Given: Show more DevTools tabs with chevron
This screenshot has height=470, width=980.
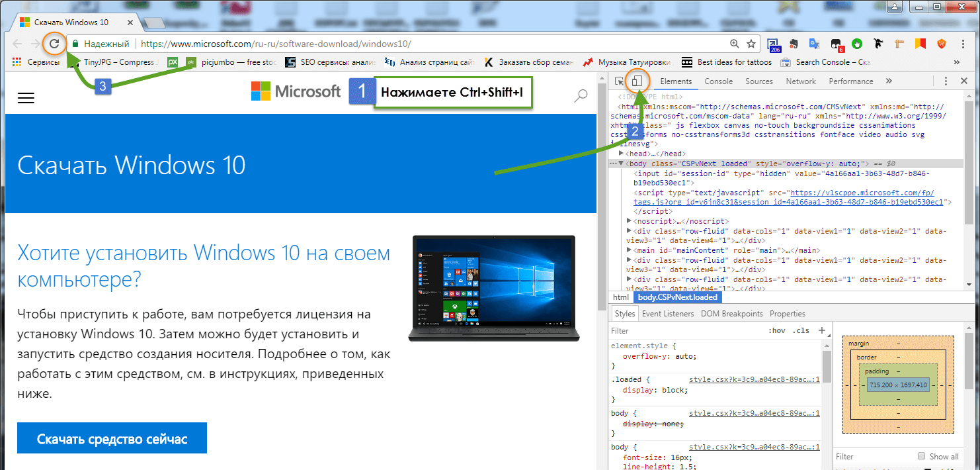Looking at the screenshot, I should click(x=888, y=81).
